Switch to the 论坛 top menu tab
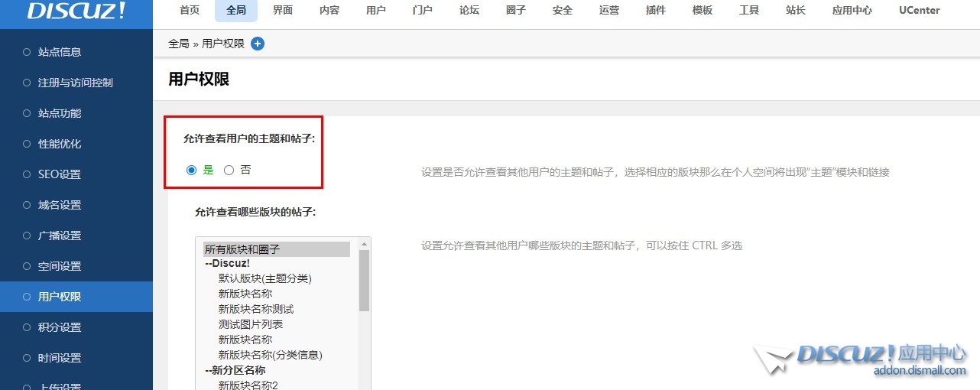The image size is (980, 390). 469,11
